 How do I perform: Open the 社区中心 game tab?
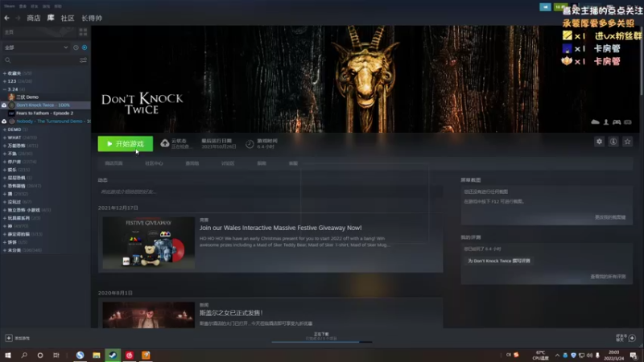point(154,163)
